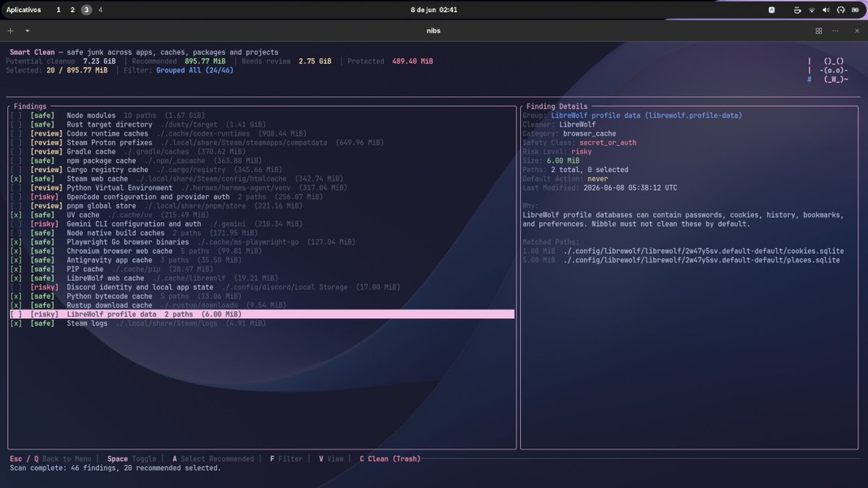Click the volume speaker icon

click(826, 10)
